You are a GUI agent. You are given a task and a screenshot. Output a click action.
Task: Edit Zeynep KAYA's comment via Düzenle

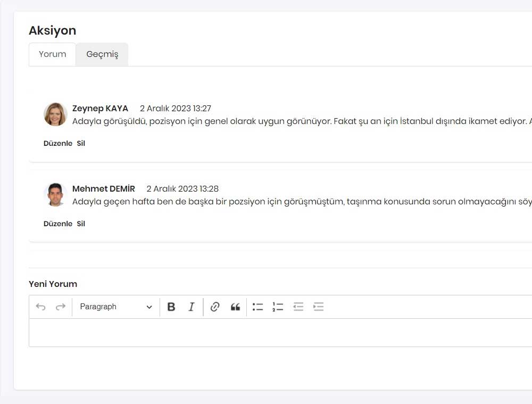(x=57, y=143)
